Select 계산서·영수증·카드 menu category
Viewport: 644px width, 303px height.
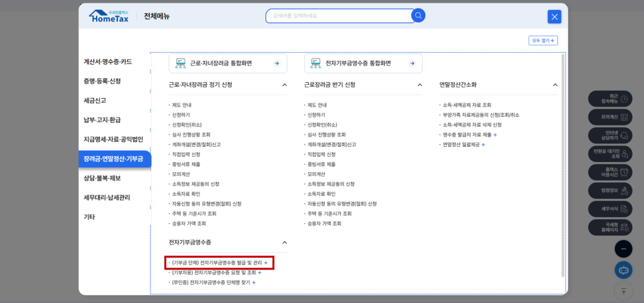(107, 61)
